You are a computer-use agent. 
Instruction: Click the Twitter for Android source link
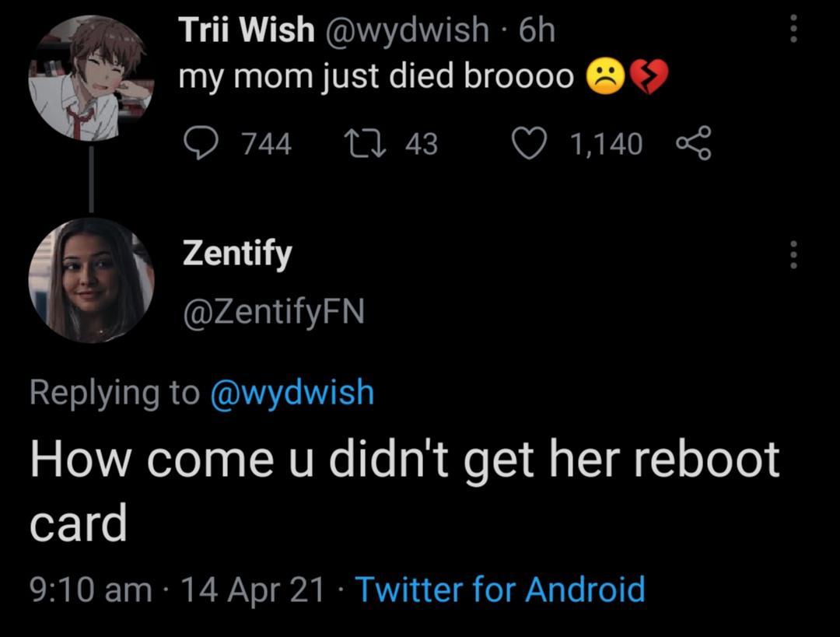coord(500,590)
